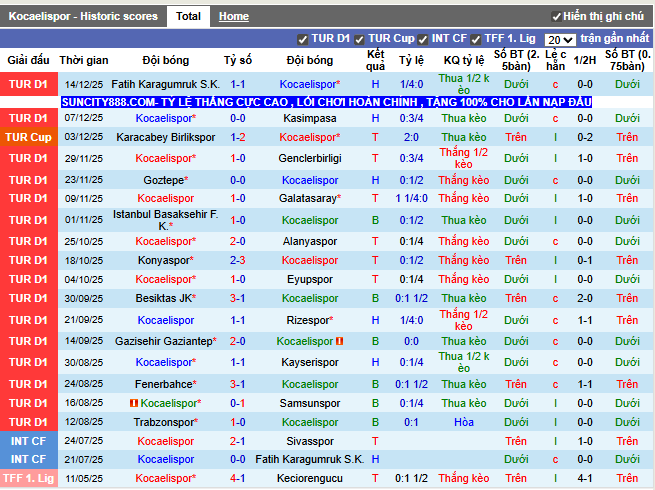This screenshot has width=655, height=490.
Task: Open Alanyaspor team link
Action: [x=310, y=241]
